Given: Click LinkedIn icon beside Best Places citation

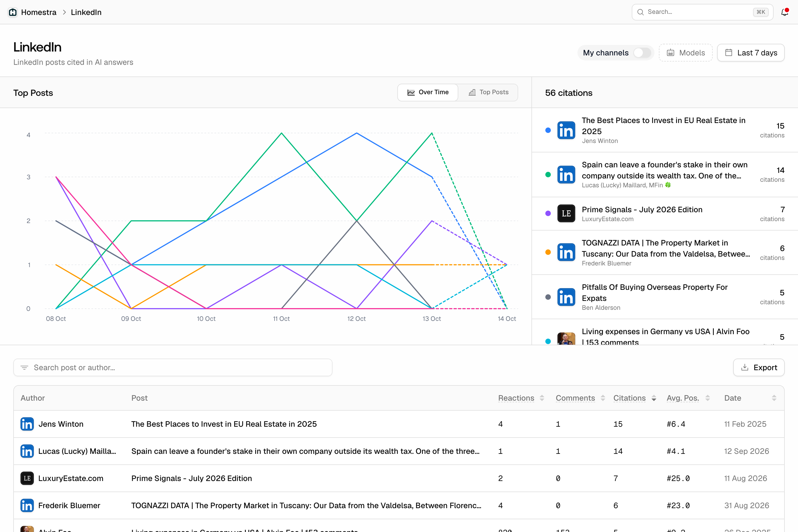Looking at the screenshot, I should pos(566,130).
